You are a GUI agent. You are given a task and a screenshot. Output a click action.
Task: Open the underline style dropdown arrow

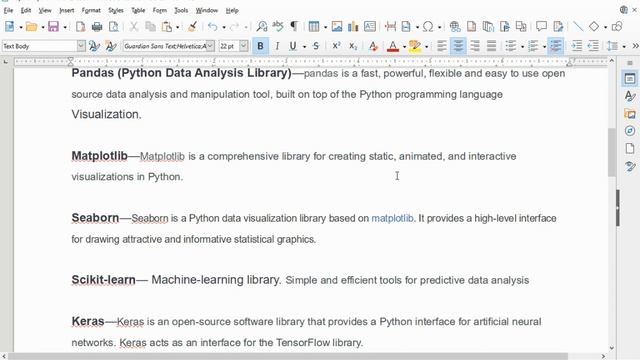tap(304, 47)
